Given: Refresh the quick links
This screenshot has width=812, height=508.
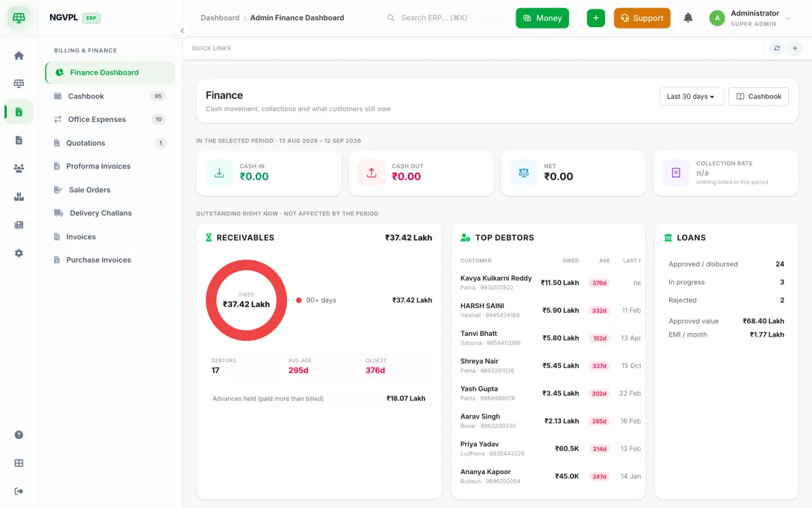Looking at the screenshot, I should coord(777,48).
